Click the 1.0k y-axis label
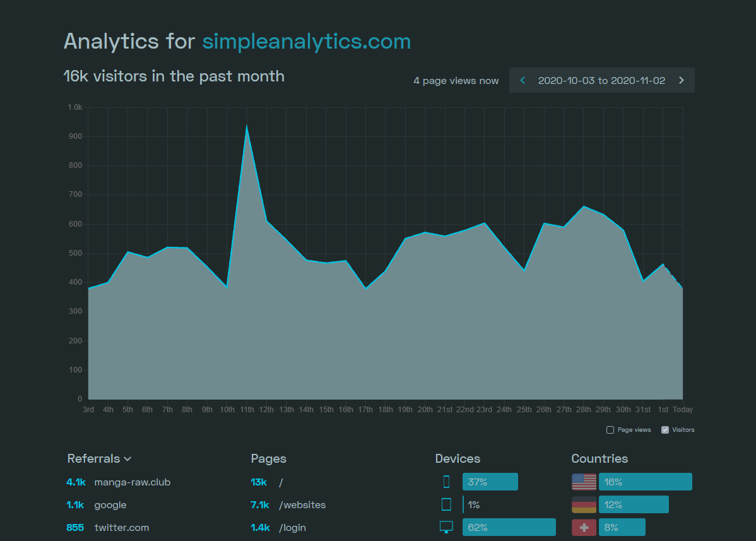 [74, 107]
